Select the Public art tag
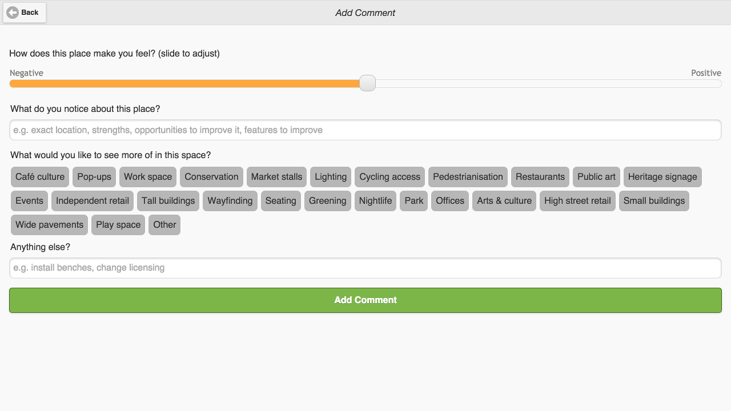Viewport: 731px width, 411px height. pos(596,177)
